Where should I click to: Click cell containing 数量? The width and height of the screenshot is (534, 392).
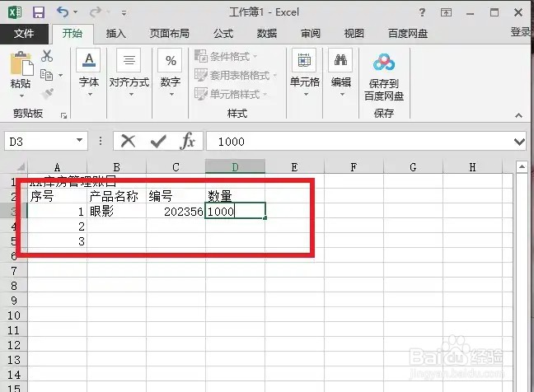tap(236, 197)
